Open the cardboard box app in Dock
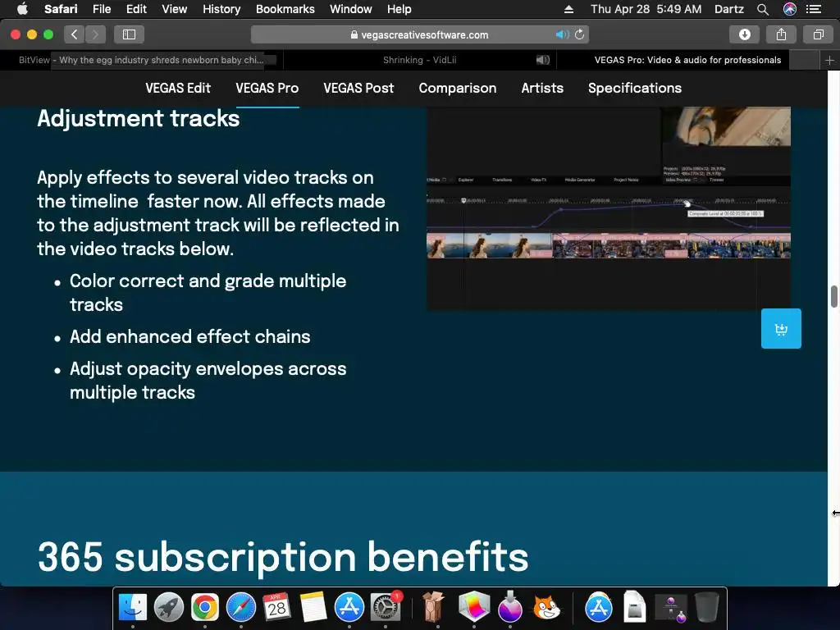Viewport: 840px width, 630px height. (x=433, y=608)
